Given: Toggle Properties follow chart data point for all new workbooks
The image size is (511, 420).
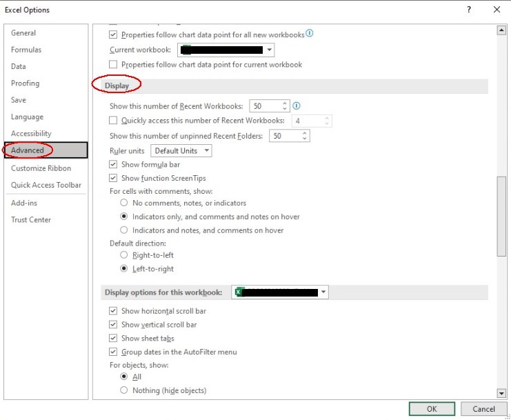Looking at the screenshot, I should [x=113, y=34].
